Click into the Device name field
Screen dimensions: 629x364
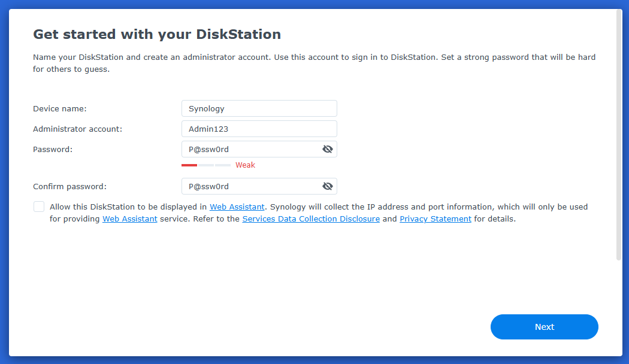tap(259, 108)
